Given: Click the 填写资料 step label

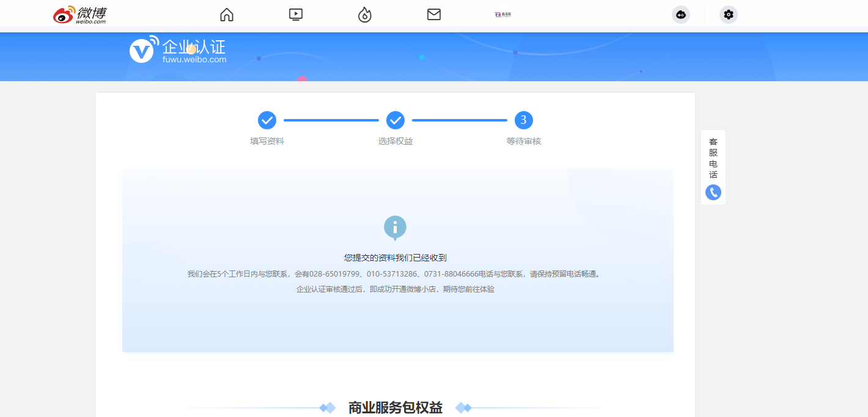Looking at the screenshot, I should 267,141.
